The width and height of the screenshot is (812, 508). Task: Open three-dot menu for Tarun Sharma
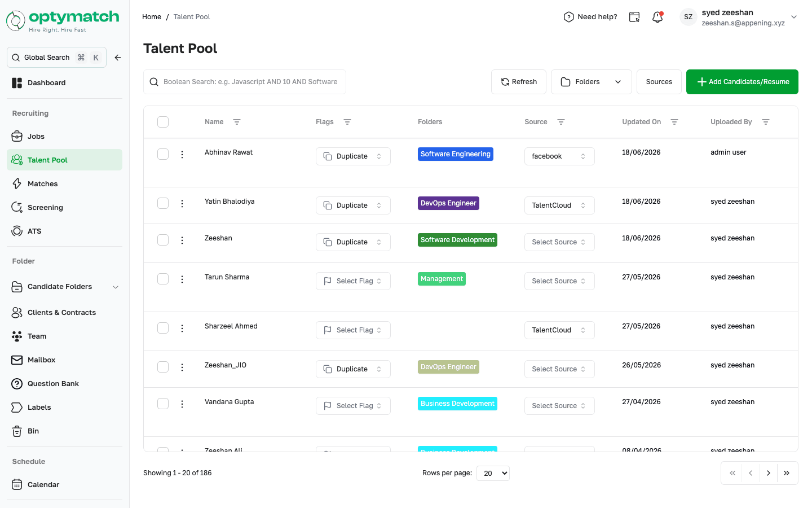(182, 279)
